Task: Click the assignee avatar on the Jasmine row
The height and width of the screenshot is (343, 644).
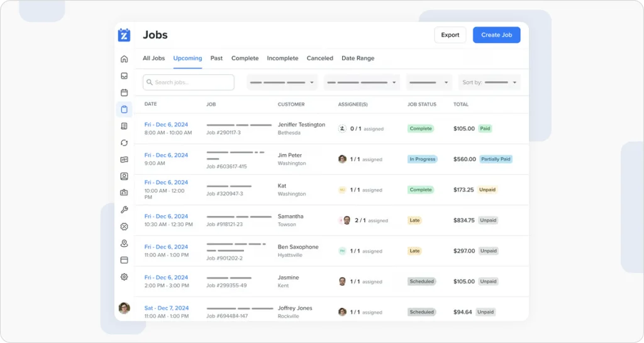Action: pyautogui.click(x=342, y=281)
